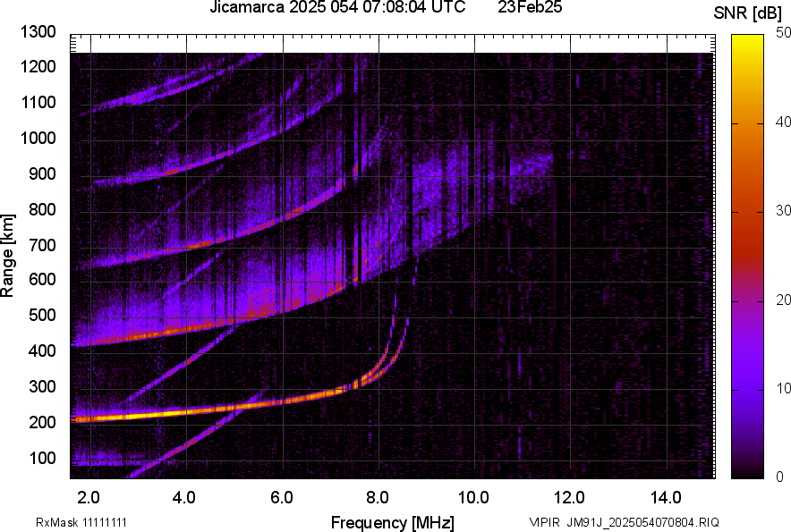The width and height of the screenshot is (791, 532).
Task: Click the 4.0 frequency tick label
Action: coord(184,498)
